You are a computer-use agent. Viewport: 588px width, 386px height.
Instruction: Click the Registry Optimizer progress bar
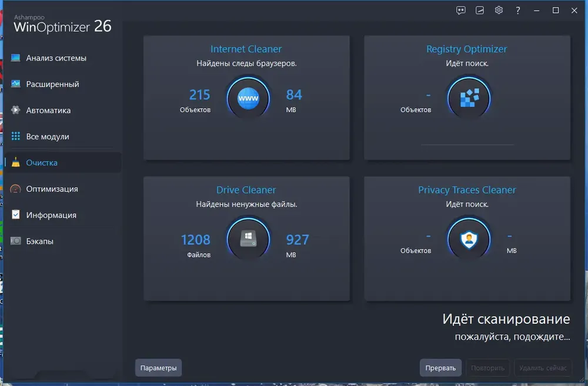(467, 145)
